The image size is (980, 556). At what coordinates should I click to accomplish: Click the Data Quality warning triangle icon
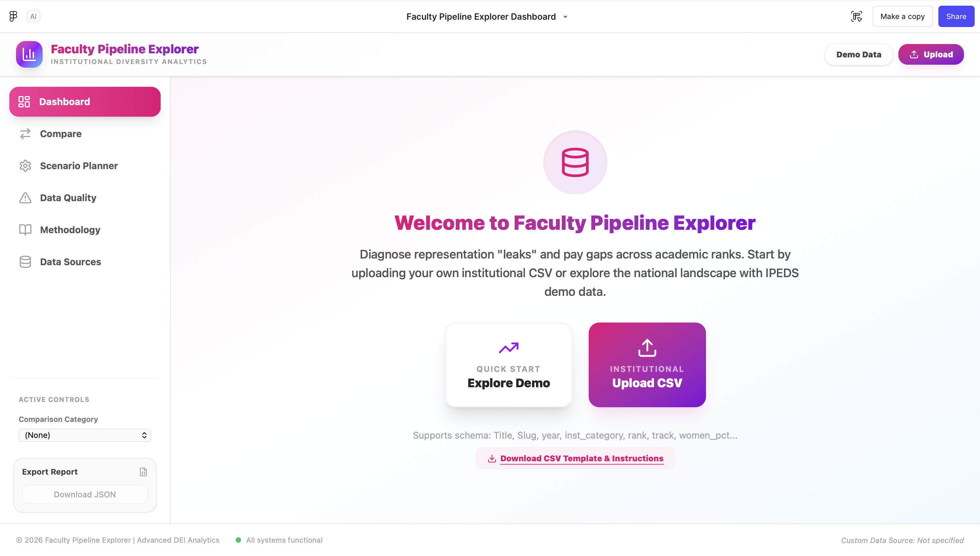coord(25,198)
